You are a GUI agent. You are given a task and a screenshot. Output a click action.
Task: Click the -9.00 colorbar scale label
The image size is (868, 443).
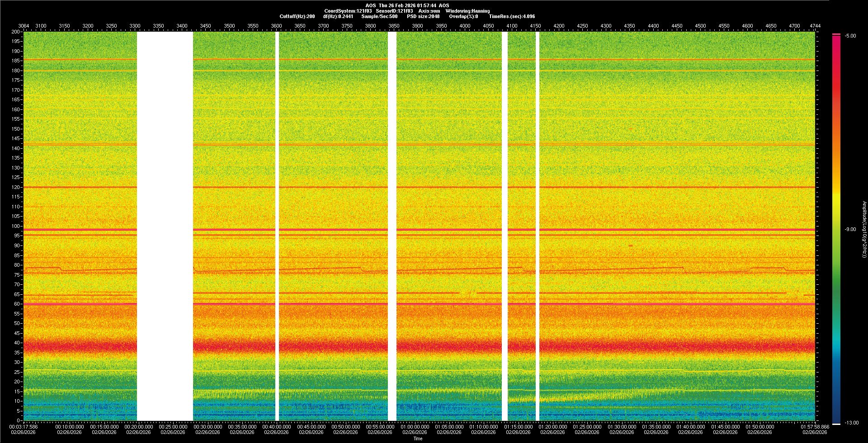tap(850, 229)
